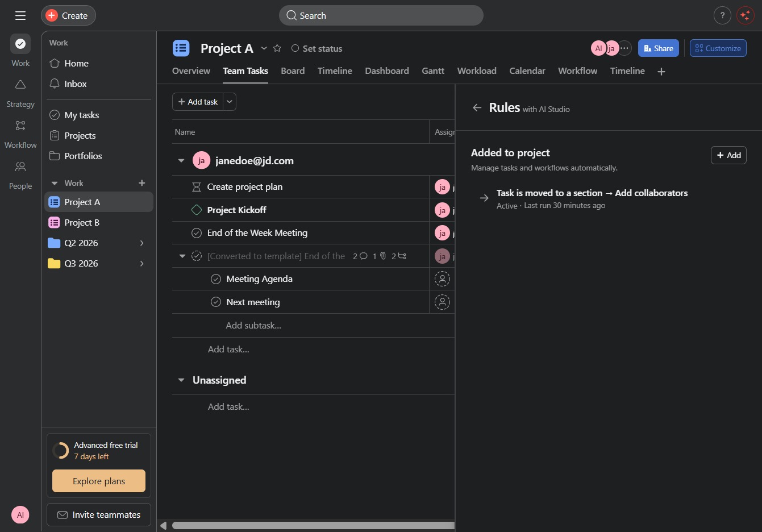Open Strategy triangle icon in left rail
This screenshot has width=762, height=532.
click(x=20, y=85)
